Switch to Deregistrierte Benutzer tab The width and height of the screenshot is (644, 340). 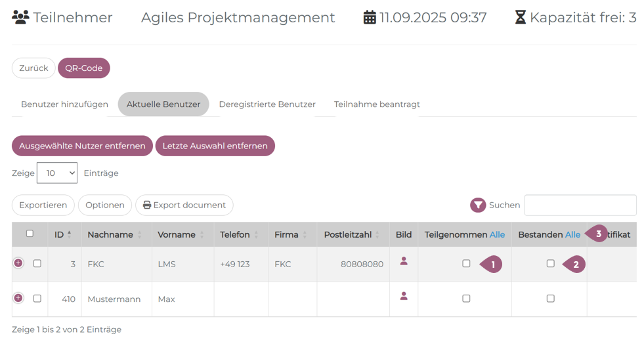point(267,104)
